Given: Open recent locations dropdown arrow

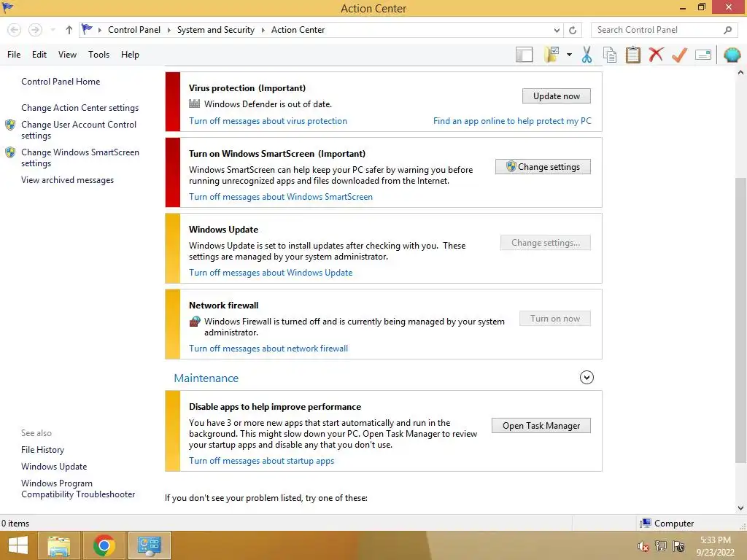Looking at the screenshot, I should pos(53,30).
